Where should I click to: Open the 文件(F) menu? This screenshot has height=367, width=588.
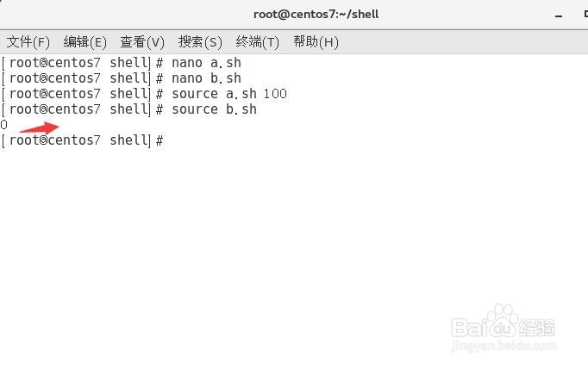[x=28, y=41]
